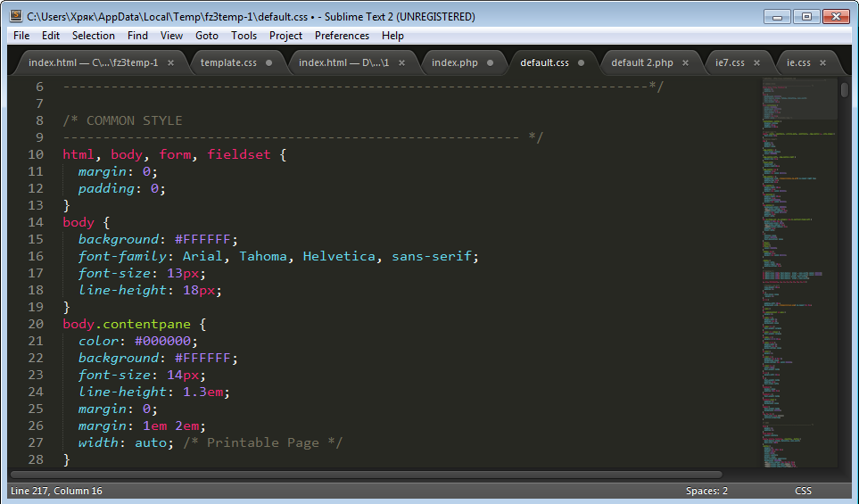Image resolution: width=859 pixels, height=504 pixels.
Task: Open the Selection menu
Action: (93, 36)
